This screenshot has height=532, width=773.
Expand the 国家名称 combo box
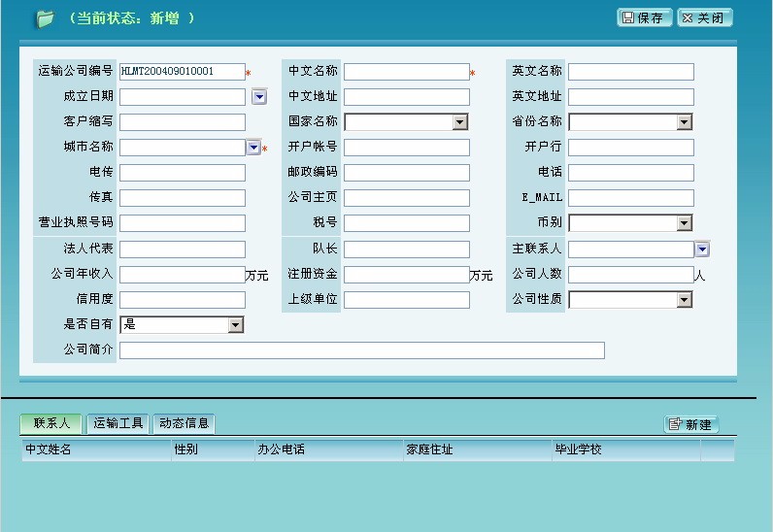pos(460,121)
